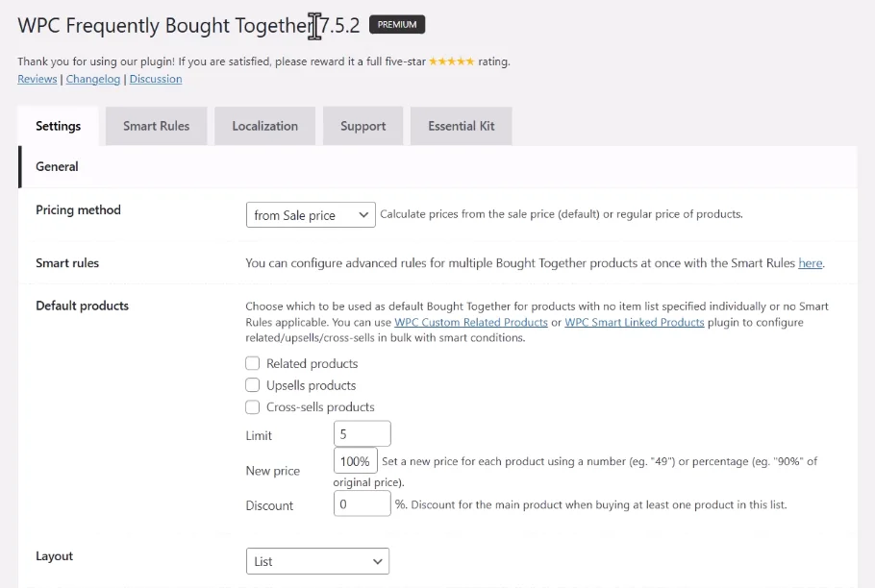
Task: Click the Limit input field
Action: point(362,433)
